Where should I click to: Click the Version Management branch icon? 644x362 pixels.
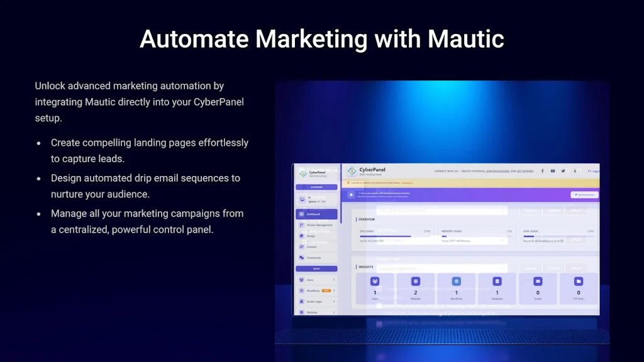click(301, 225)
